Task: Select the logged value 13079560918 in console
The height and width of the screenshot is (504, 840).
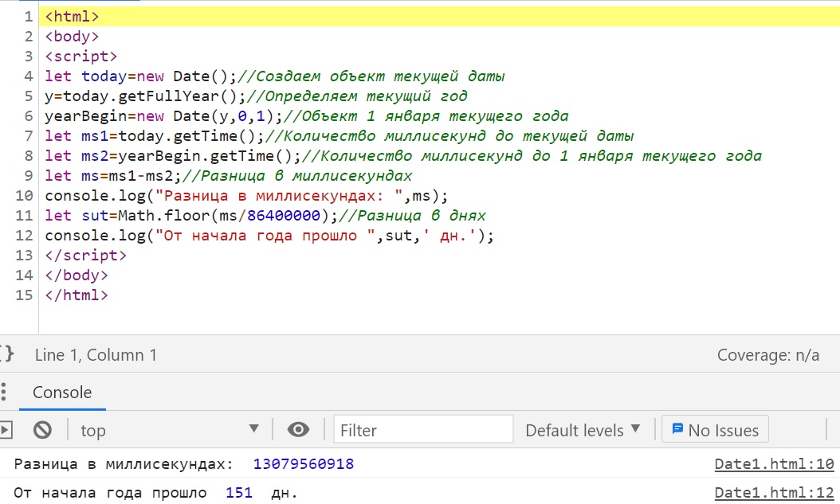Action: 303,464
